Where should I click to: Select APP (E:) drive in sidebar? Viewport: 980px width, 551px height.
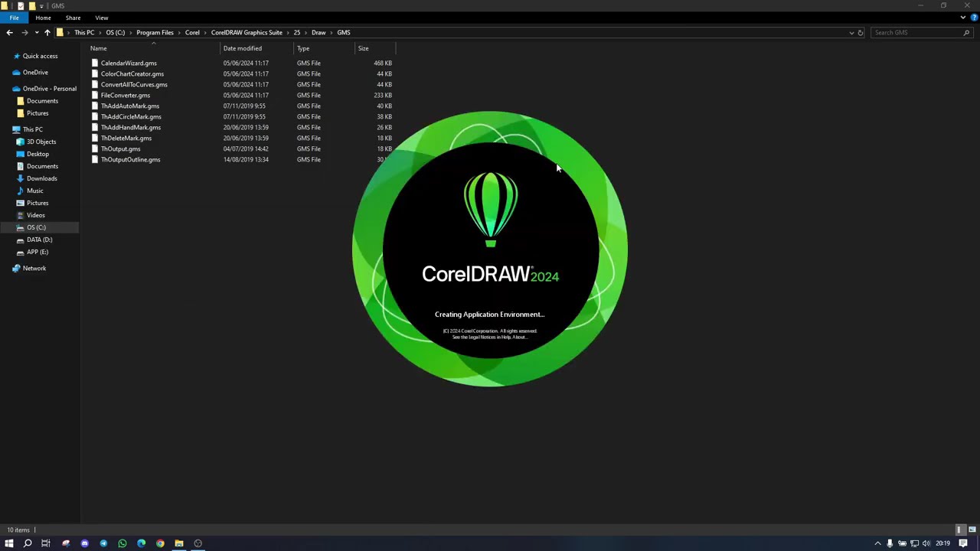tap(38, 252)
